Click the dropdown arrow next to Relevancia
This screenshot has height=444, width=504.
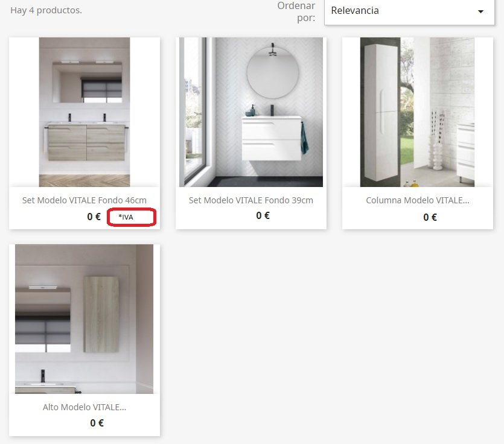point(480,11)
